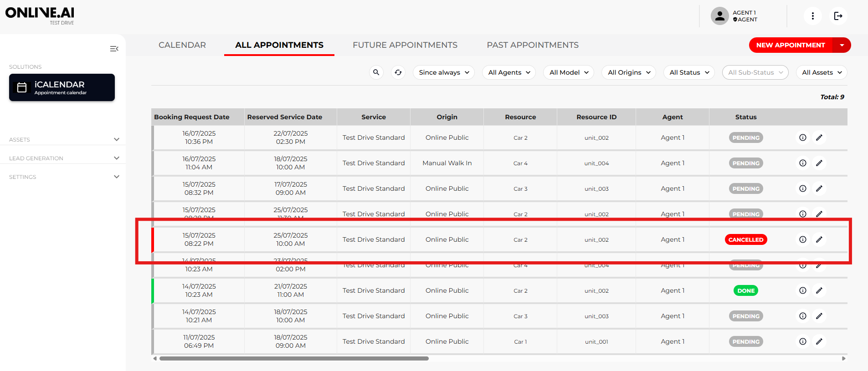Screen dimensions: 868x371
Task: Click the table's horizontal scrollbar
Action: [294, 359]
